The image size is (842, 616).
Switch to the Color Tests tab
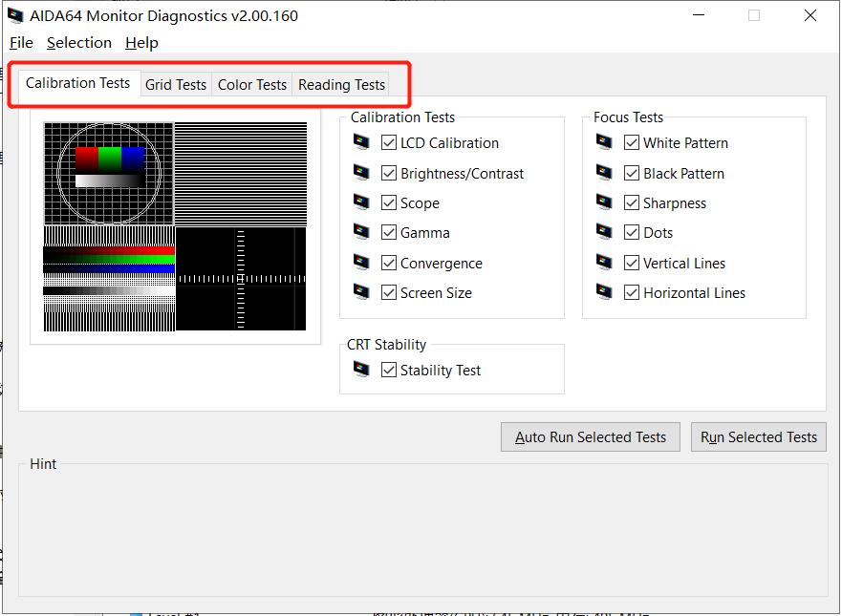[x=252, y=85]
